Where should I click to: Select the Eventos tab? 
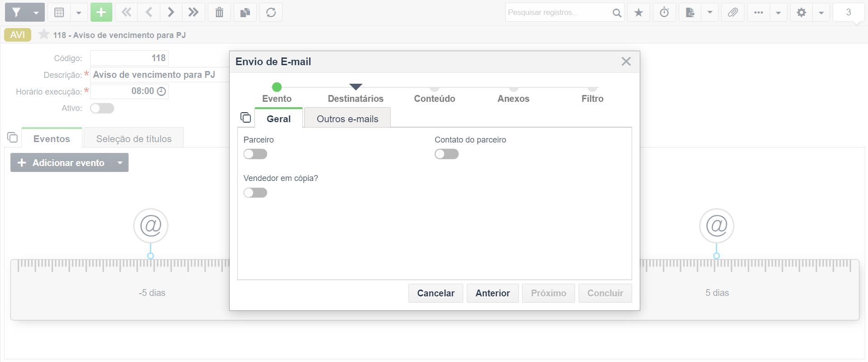[52, 138]
